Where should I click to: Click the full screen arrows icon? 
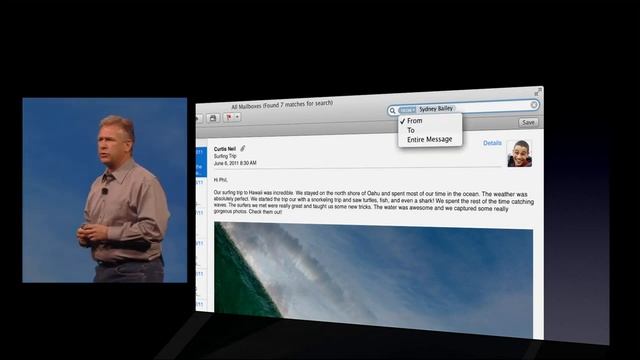tap(538, 92)
